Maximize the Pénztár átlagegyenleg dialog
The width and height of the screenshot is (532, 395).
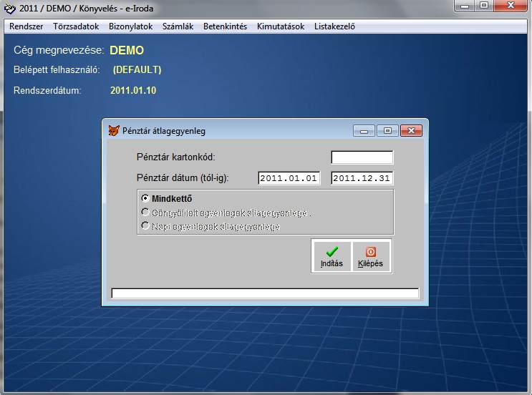coord(387,131)
